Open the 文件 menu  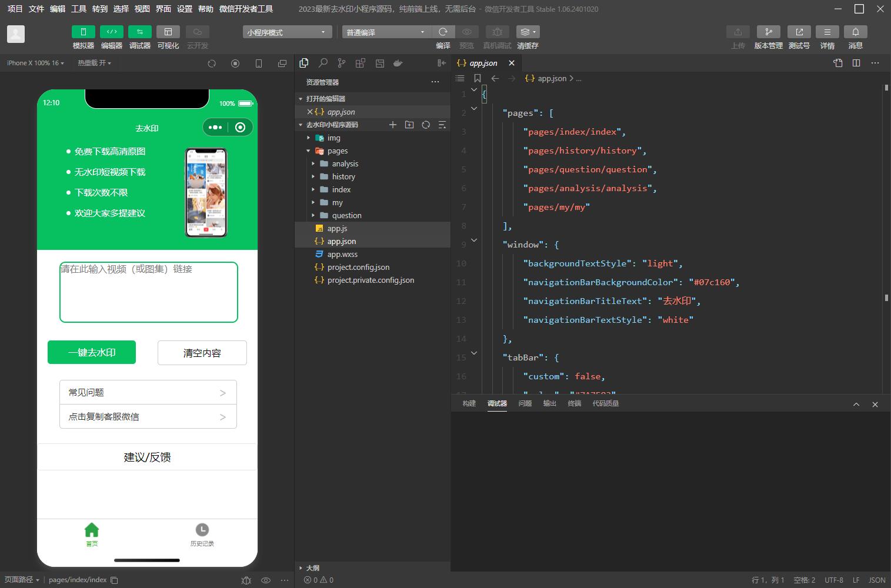36,9
